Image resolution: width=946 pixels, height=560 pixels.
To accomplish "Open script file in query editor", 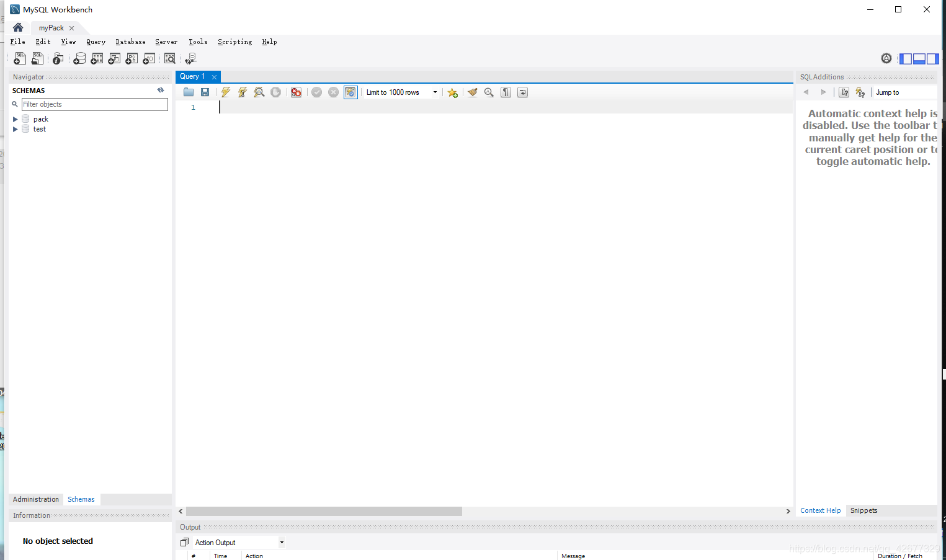I will pos(189,92).
